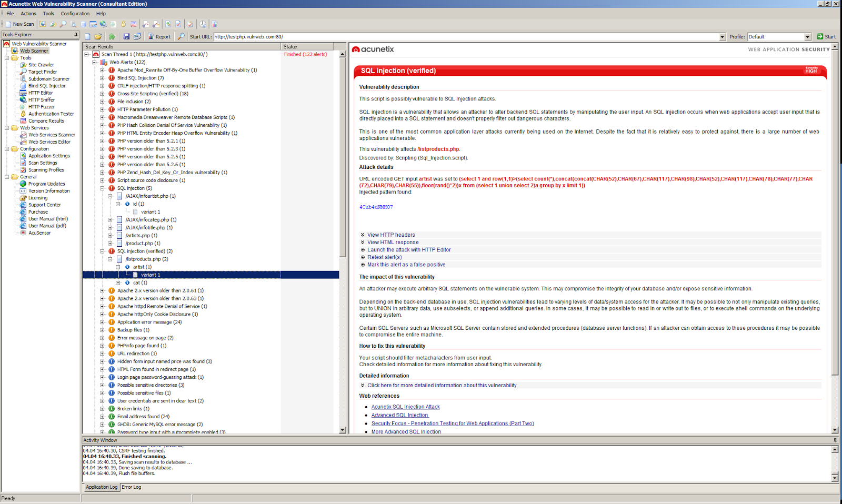This screenshot has height=504, width=842.
Task: Expand the Blind SQL Injection node
Action: coord(102,77)
